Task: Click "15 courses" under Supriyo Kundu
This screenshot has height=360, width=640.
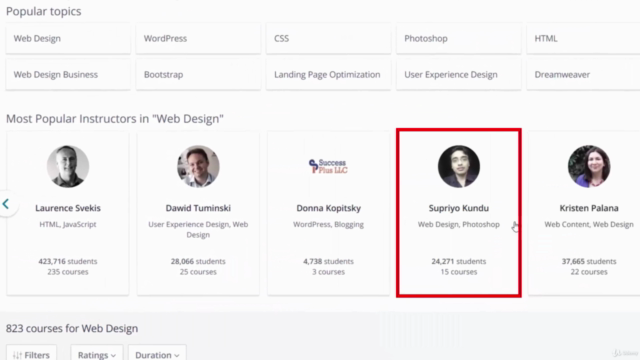Action: click(459, 272)
